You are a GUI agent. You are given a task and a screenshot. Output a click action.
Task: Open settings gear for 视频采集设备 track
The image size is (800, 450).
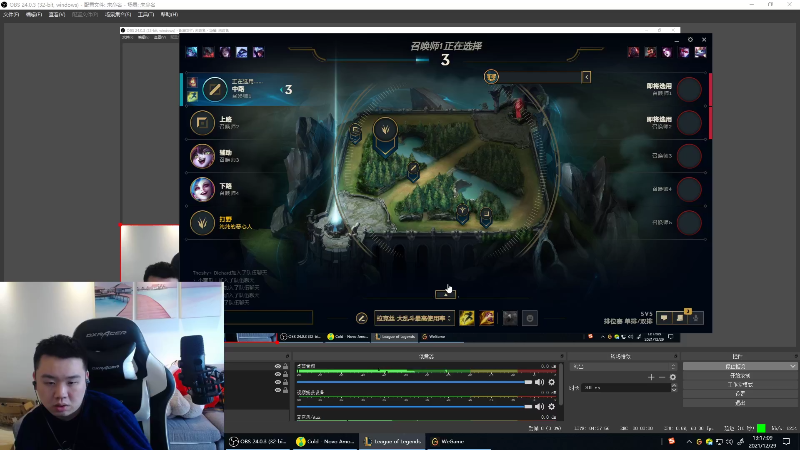(552, 407)
